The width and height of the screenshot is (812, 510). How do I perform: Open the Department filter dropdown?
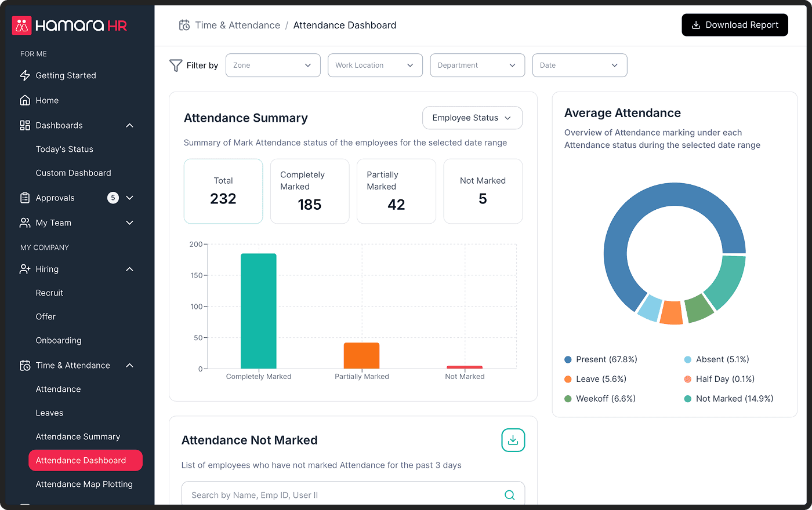pos(477,65)
